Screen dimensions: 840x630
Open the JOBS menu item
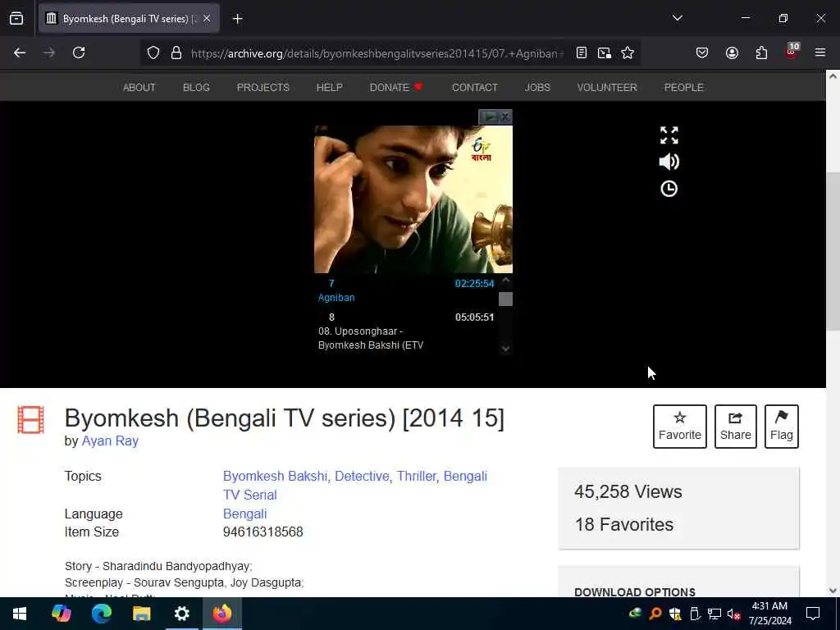click(x=537, y=87)
